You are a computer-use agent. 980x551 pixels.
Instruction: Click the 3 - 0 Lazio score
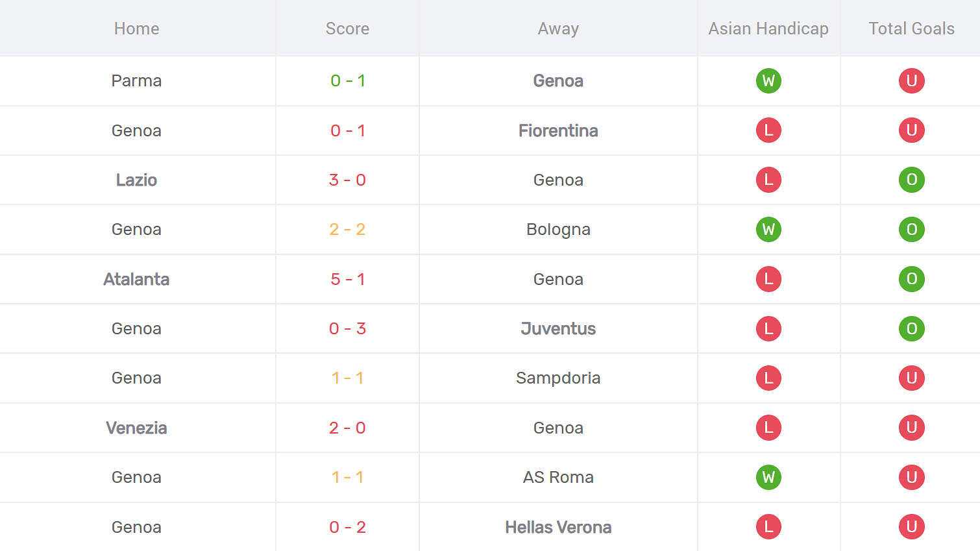pos(347,180)
